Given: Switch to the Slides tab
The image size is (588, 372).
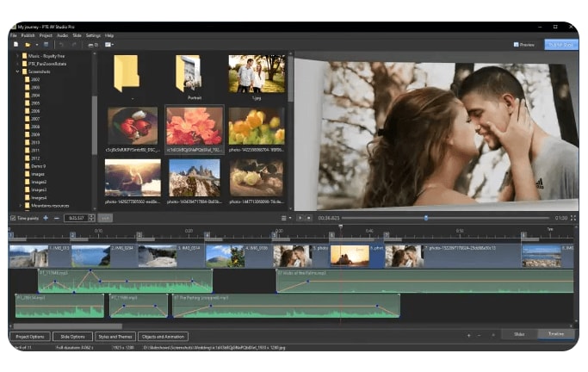Looking at the screenshot, I should click(x=519, y=333).
